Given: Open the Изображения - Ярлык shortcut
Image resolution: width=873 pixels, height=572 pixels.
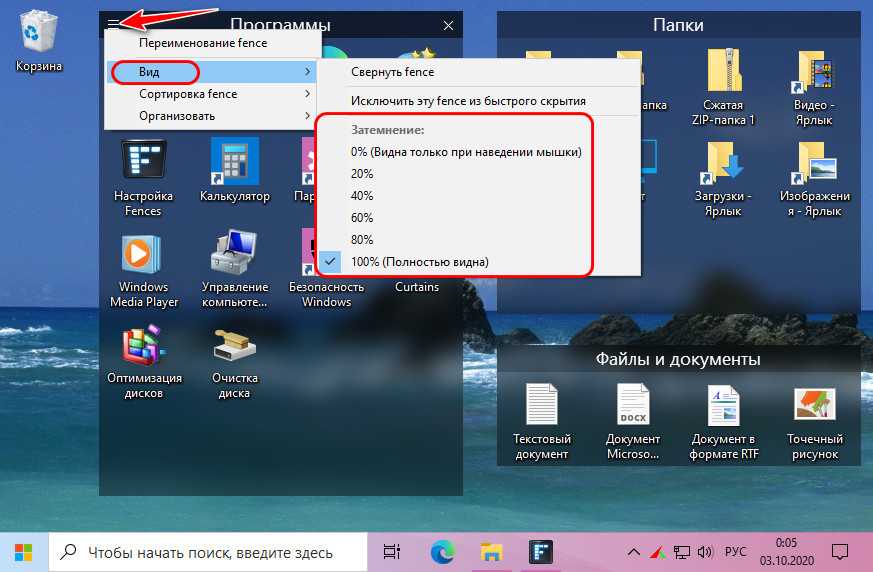Looking at the screenshot, I should [x=814, y=178].
